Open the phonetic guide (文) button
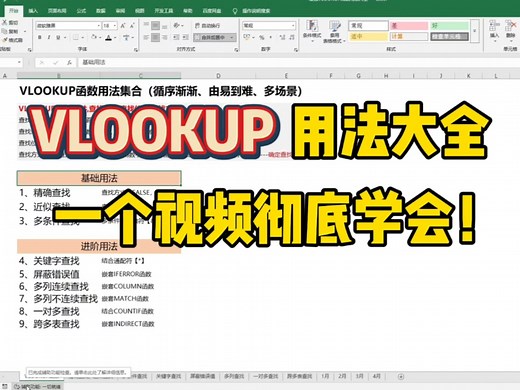 point(126,37)
